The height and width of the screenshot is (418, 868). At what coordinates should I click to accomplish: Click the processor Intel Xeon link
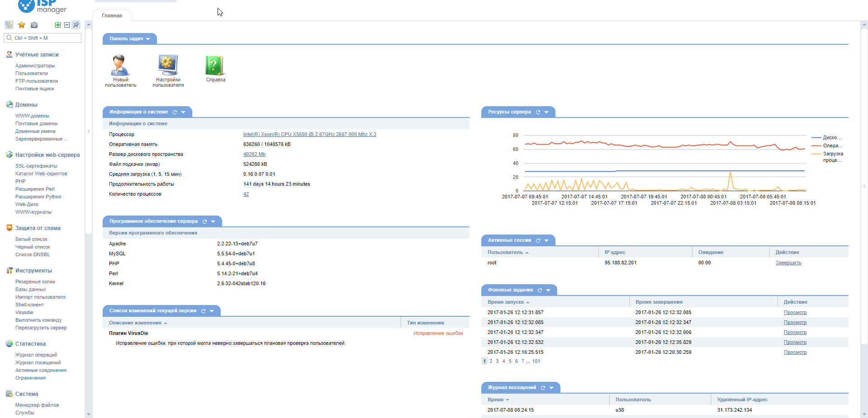(309, 134)
